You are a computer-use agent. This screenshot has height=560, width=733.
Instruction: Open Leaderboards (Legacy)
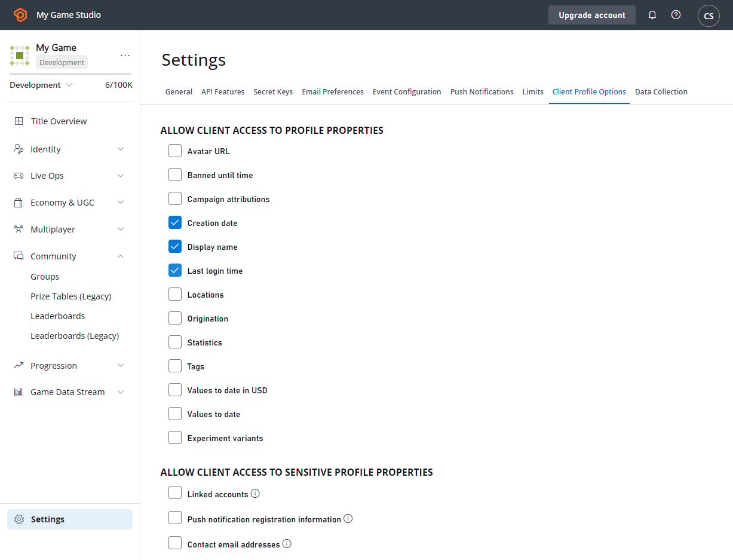pos(75,336)
